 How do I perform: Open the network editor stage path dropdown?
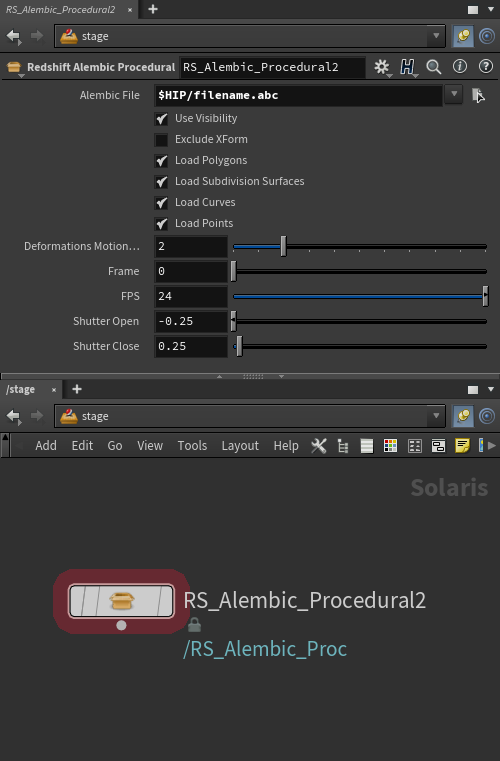pyautogui.click(x=436, y=416)
